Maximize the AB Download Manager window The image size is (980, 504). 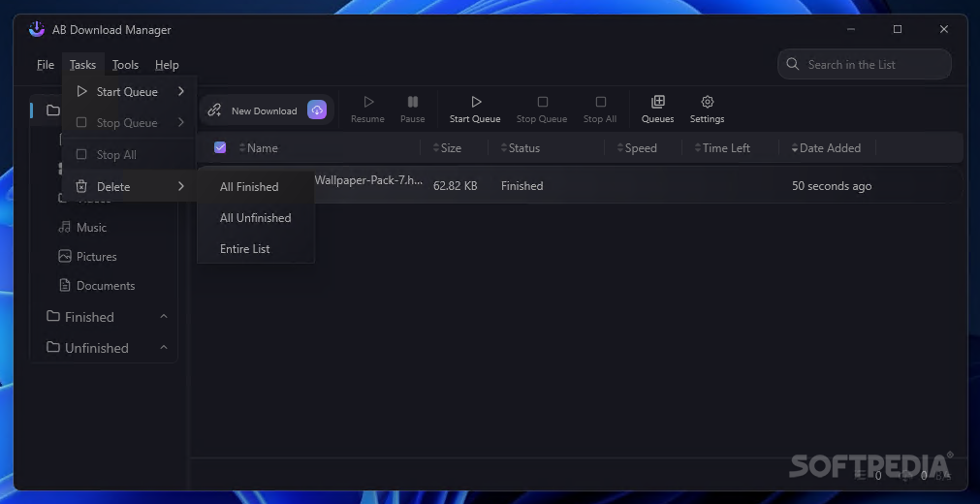tap(898, 29)
